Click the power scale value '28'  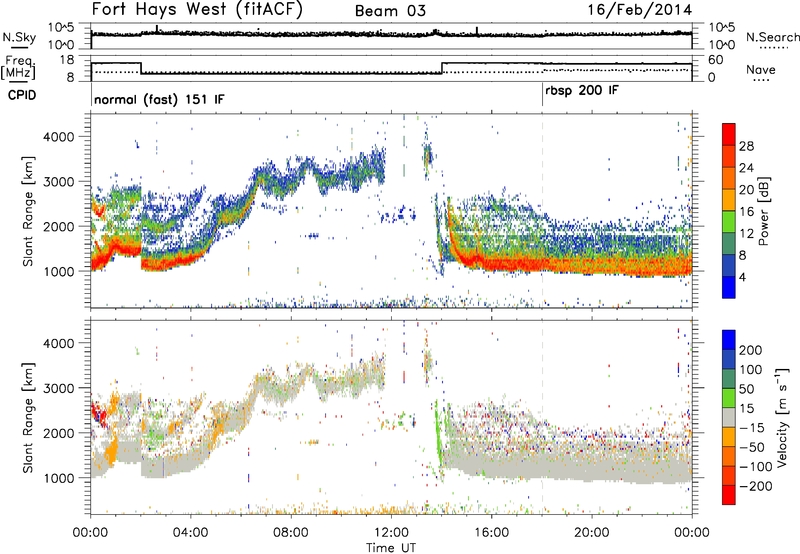coord(746,146)
